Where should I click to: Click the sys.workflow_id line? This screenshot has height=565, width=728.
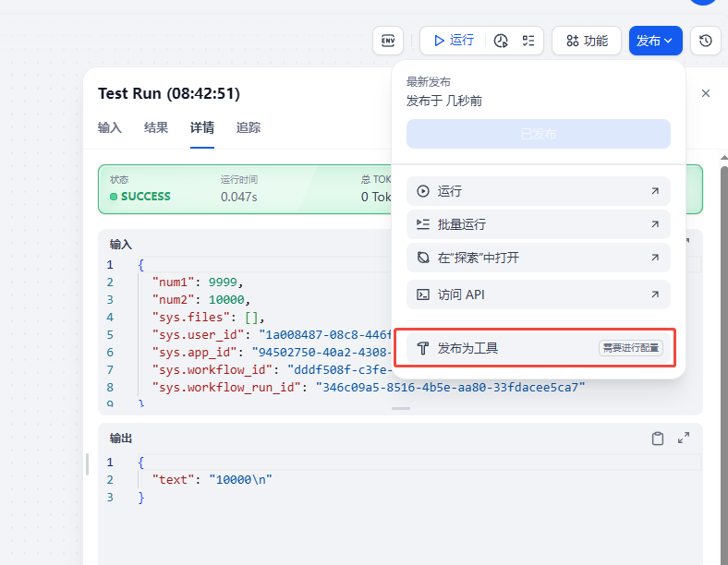tap(272, 369)
